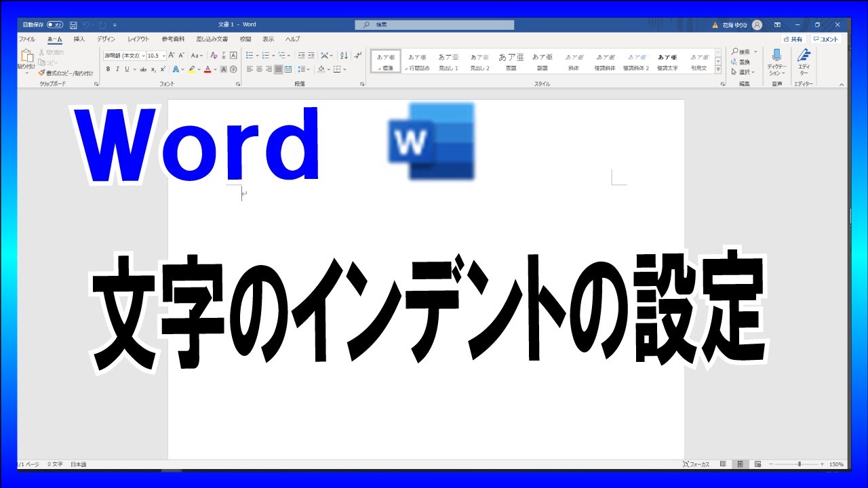The width and height of the screenshot is (868, 488).
Task: Center the paragraph text
Action: click(259, 69)
